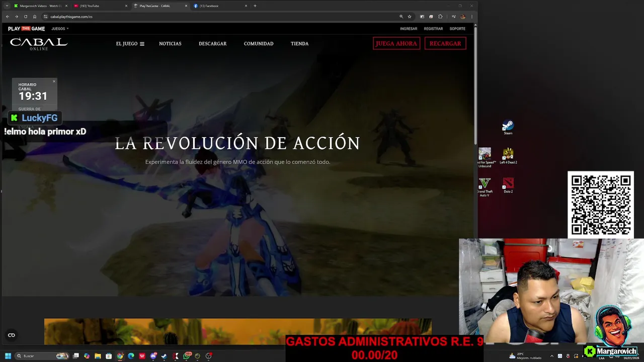Open WPS Office from the taskbar
Viewport: 644px width, 362px height.
(142, 356)
